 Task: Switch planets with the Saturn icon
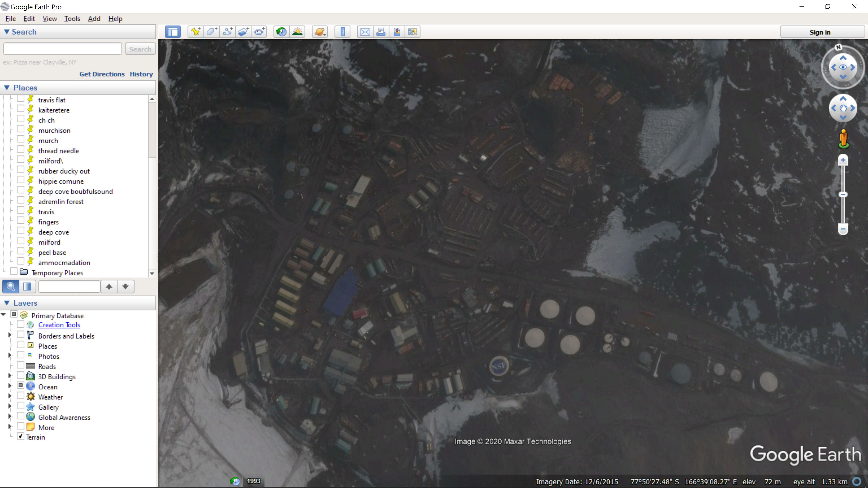coord(320,32)
